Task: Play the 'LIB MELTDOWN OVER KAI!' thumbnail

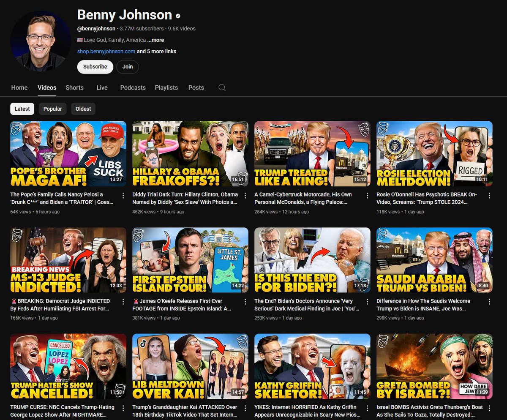Action: [x=190, y=366]
